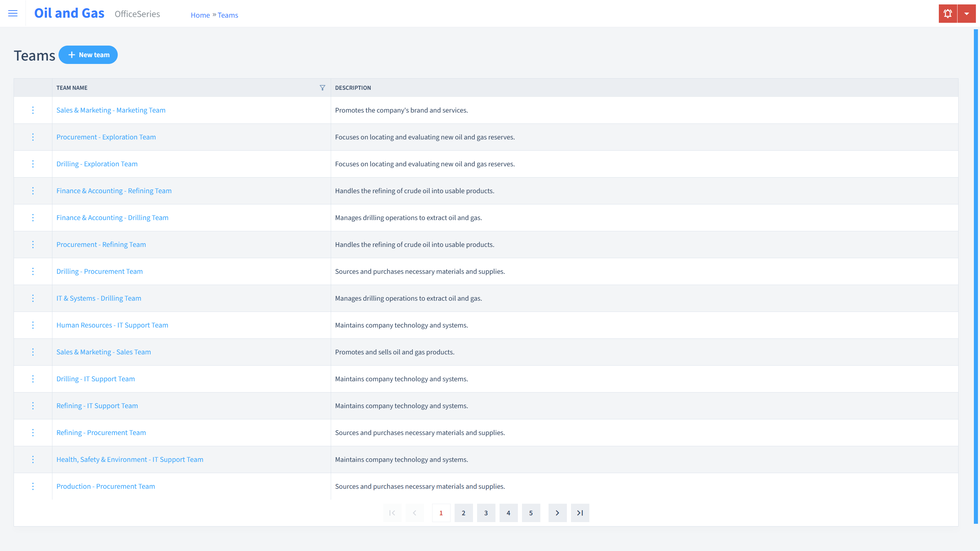
Task: Click the three-dot menu for Drilling - Exploration Team
Action: tap(32, 164)
